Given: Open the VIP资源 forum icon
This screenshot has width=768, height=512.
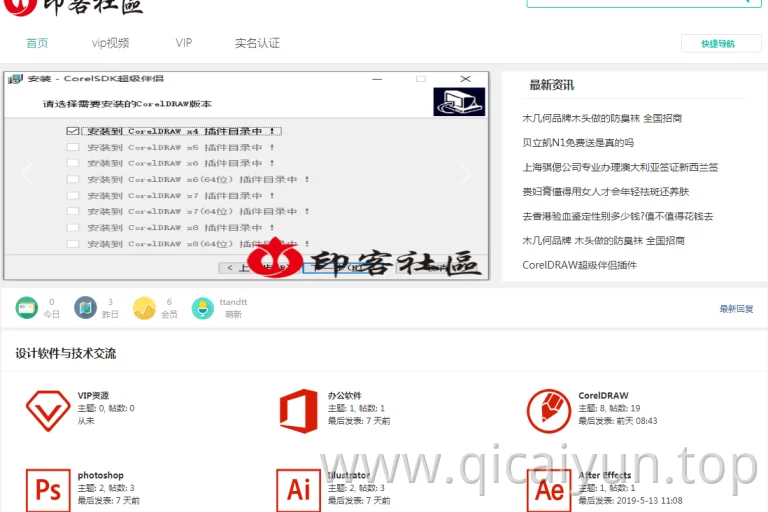Looking at the screenshot, I should (48, 411).
